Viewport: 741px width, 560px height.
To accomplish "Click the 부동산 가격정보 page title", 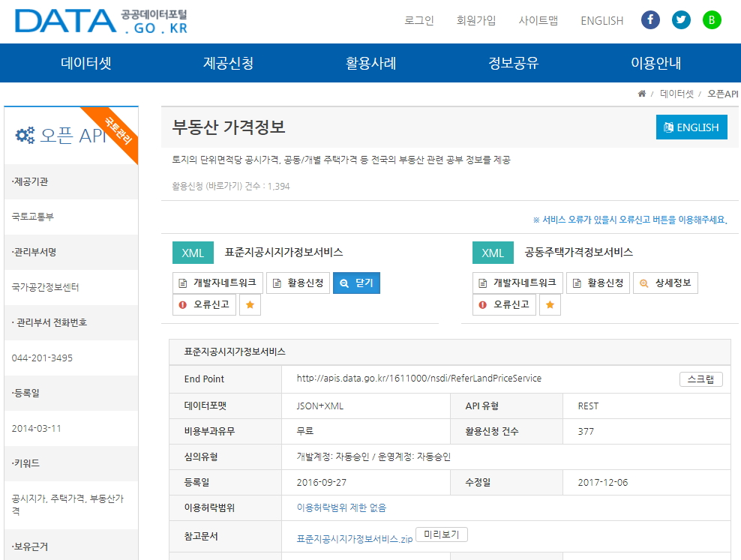I will tap(228, 127).
